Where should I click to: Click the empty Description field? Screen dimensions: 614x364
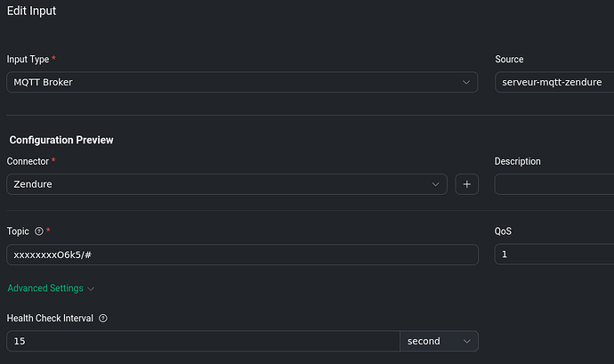(553, 184)
